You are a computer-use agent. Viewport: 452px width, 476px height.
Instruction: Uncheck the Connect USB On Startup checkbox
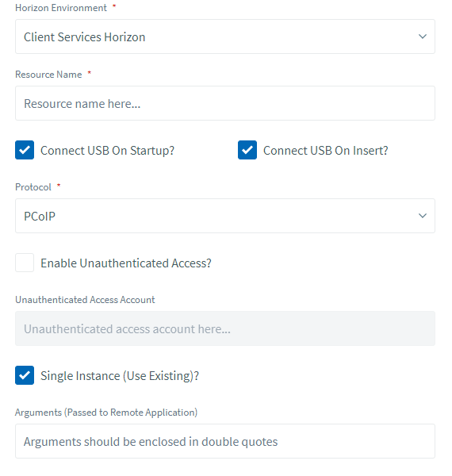(x=25, y=150)
